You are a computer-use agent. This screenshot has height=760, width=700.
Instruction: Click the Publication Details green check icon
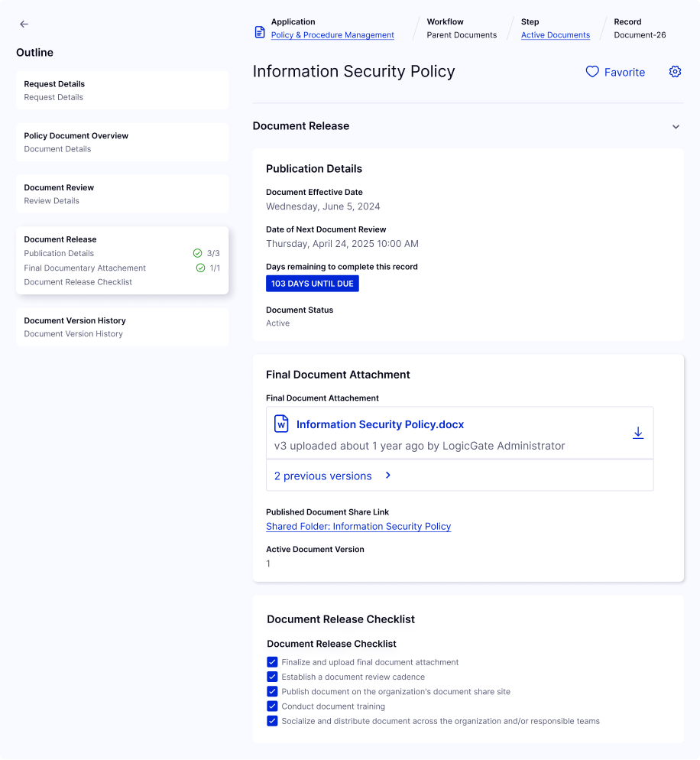[197, 253]
